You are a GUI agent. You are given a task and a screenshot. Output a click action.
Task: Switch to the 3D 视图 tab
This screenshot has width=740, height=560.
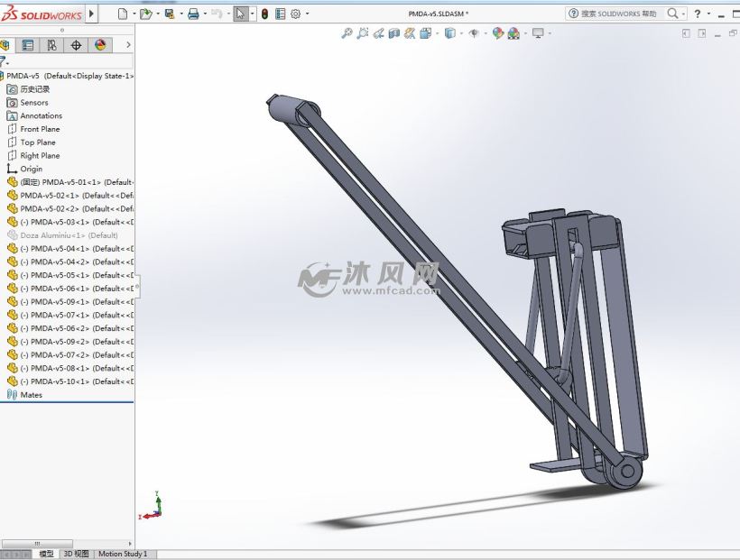[x=76, y=554]
